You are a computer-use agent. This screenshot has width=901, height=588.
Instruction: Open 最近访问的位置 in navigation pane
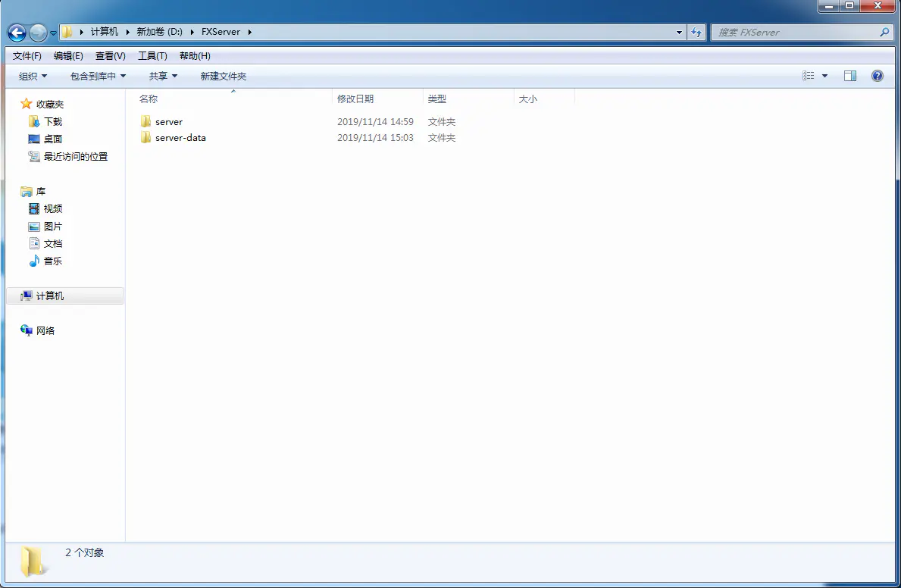(76, 156)
